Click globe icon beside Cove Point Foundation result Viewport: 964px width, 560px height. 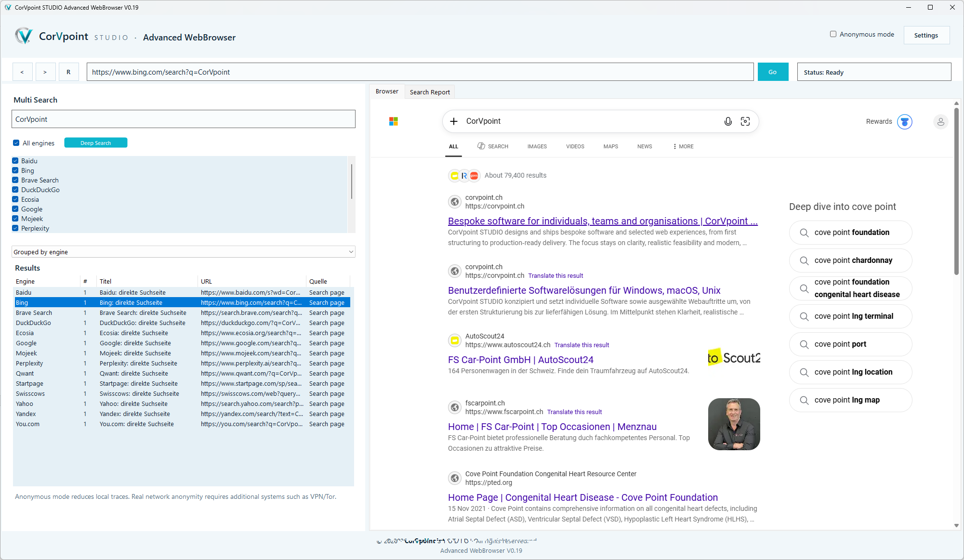pos(455,478)
